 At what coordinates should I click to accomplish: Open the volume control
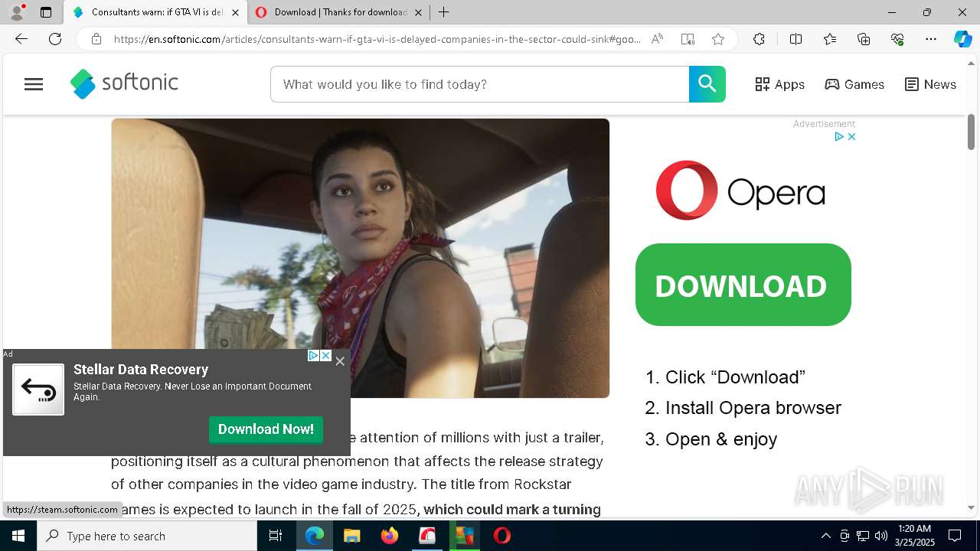881,536
